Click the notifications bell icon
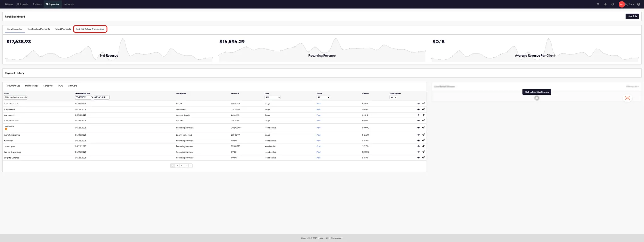 click(x=605, y=4)
